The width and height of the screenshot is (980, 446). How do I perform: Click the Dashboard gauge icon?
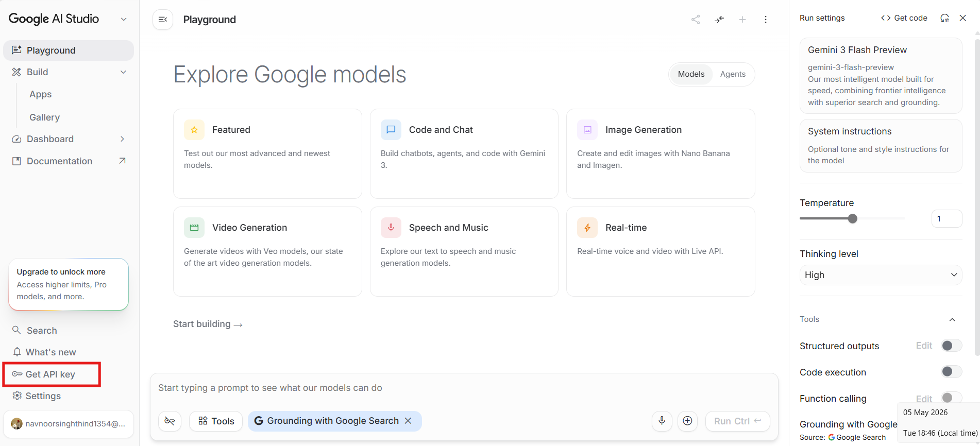click(16, 139)
